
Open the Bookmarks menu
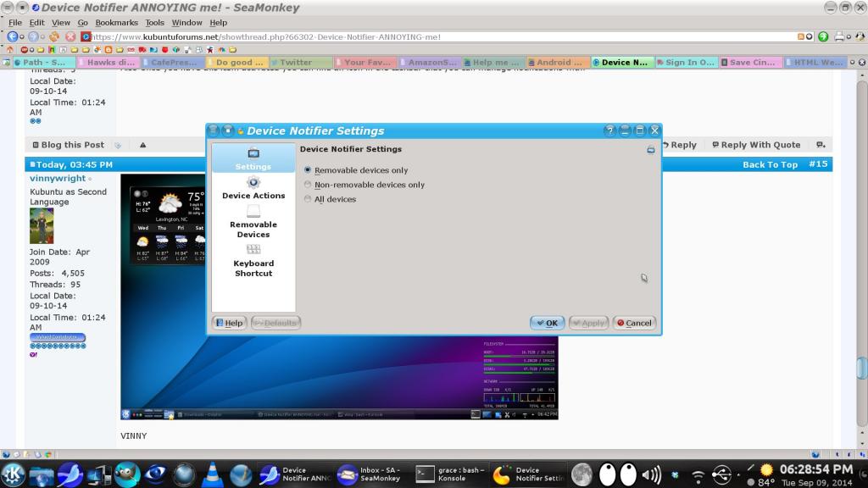(116, 23)
